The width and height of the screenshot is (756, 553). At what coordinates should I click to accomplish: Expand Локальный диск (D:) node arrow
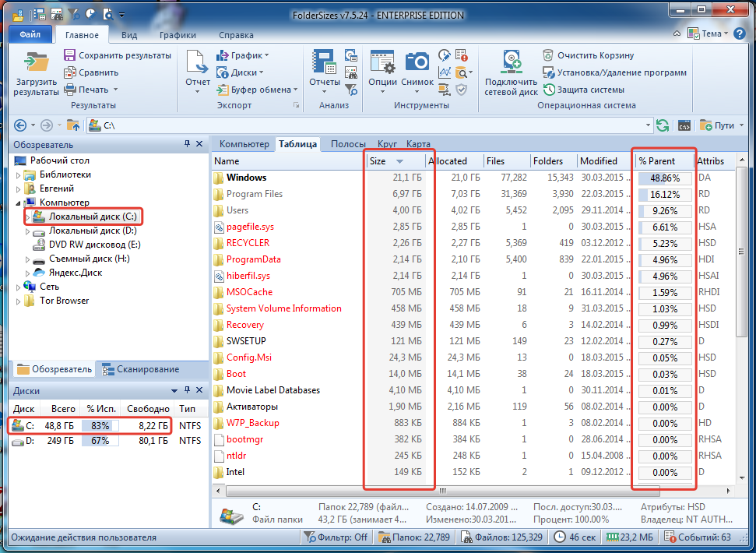pos(28,231)
